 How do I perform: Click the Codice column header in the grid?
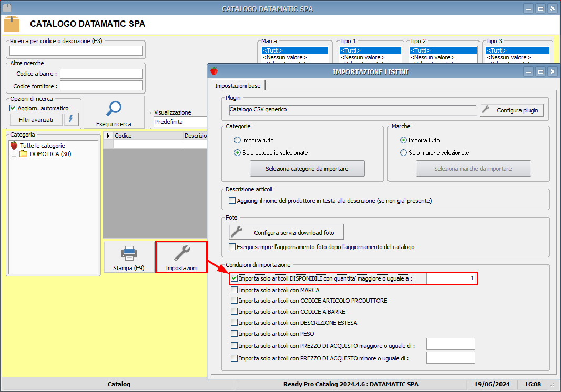pos(148,136)
